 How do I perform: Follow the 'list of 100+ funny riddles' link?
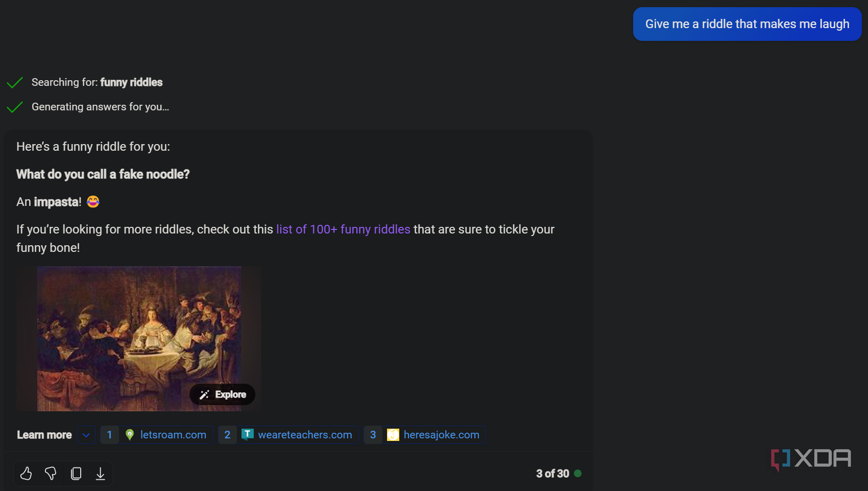[343, 229]
